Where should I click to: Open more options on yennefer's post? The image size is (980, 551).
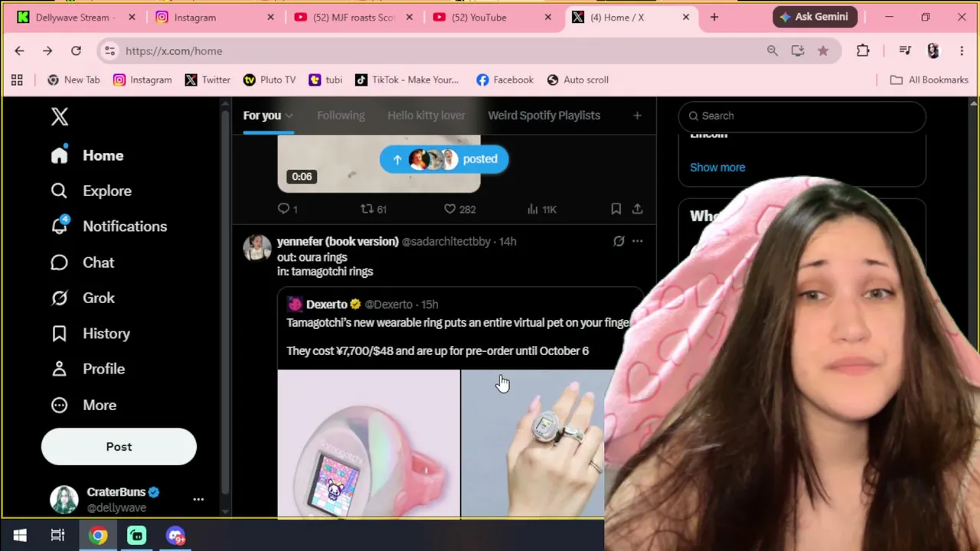click(x=637, y=241)
